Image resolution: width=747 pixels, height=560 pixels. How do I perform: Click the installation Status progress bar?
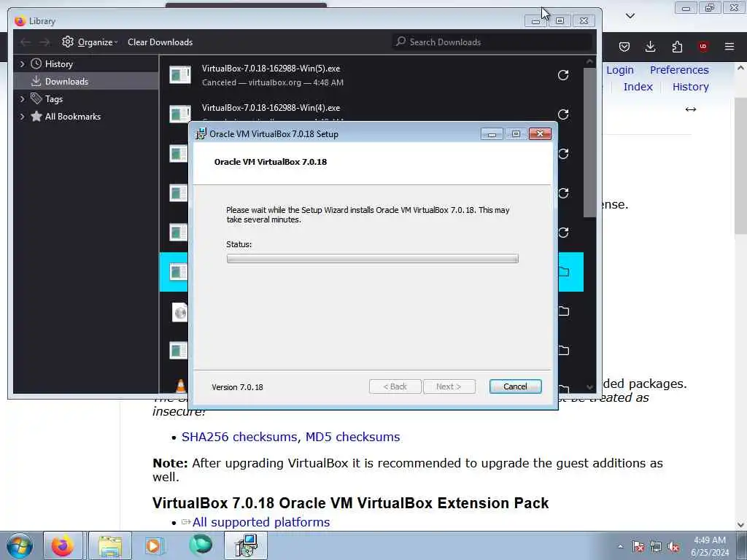(373, 259)
